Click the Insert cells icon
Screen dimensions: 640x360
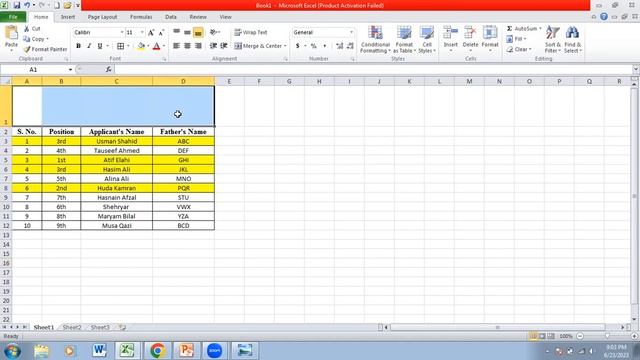(x=451, y=32)
